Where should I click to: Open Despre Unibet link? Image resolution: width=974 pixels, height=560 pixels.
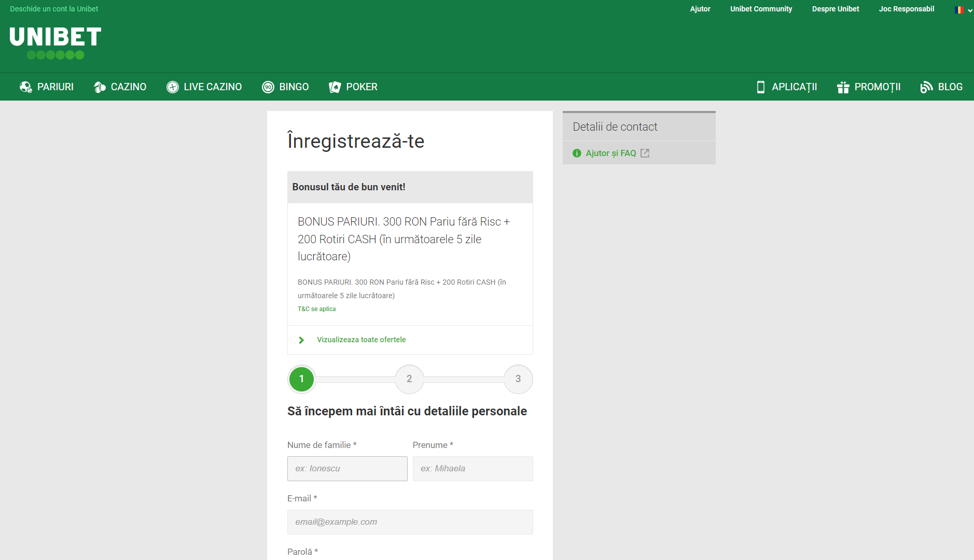pyautogui.click(x=836, y=9)
